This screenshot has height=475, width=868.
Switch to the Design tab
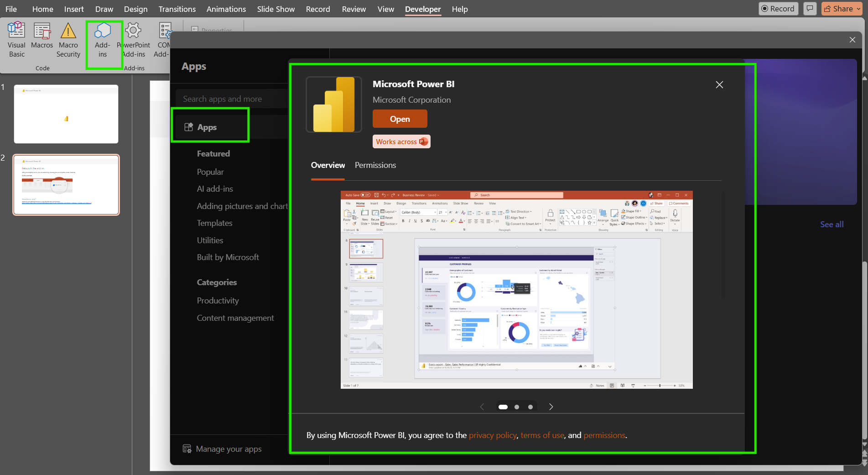click(x=135, y=9)
